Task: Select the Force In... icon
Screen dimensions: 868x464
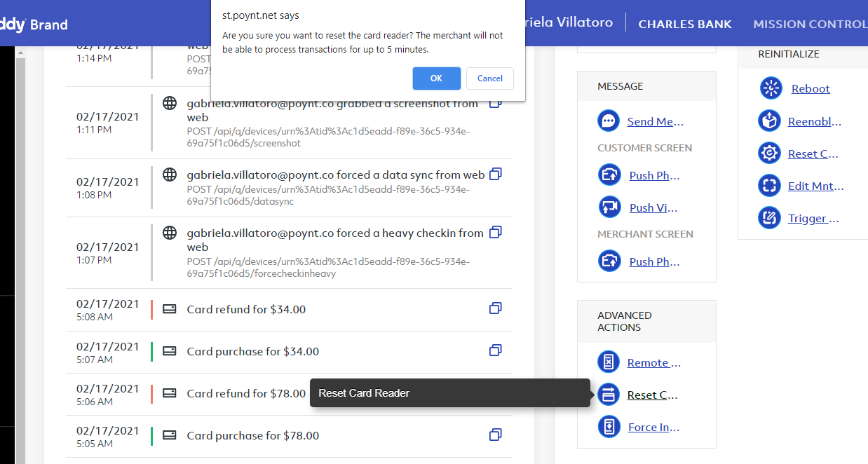Action: (609, 427)
